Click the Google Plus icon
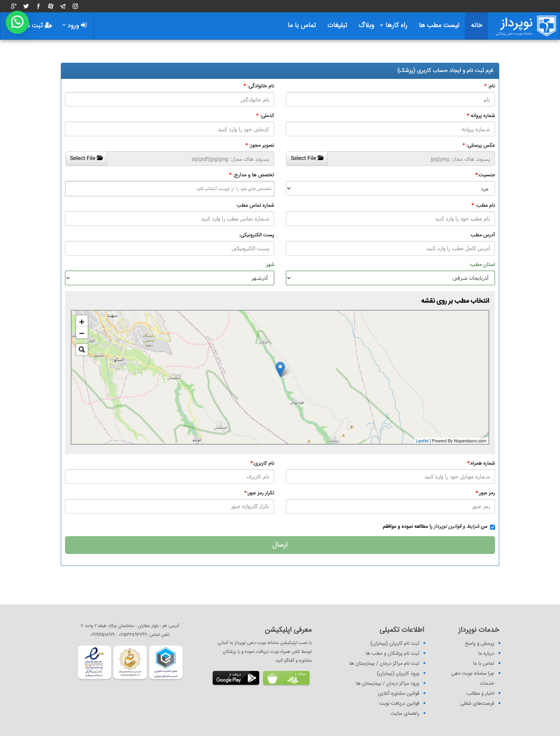Viewport: 560px width, 736px height. point(14,6)
